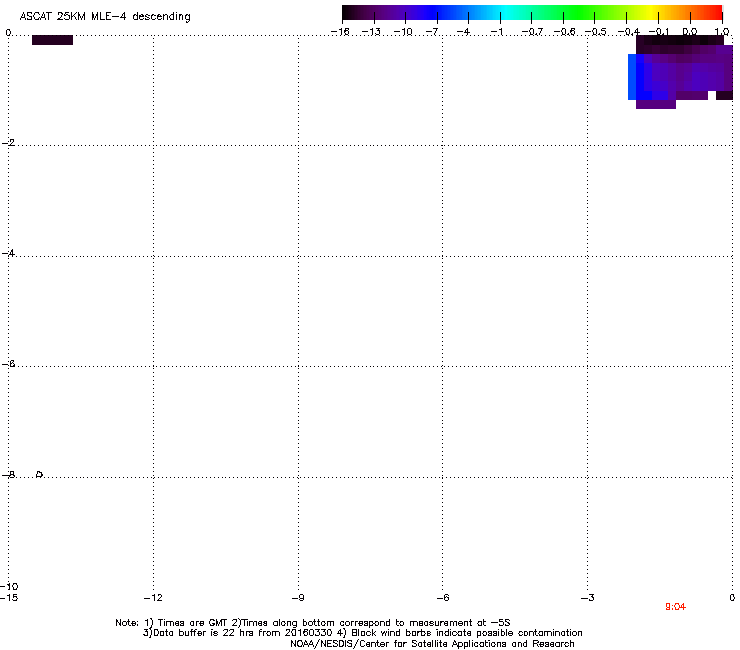Click the dark data patch near longitude -14
The image size is (740, 650).
pyautogui.click(x=52, y=40)
